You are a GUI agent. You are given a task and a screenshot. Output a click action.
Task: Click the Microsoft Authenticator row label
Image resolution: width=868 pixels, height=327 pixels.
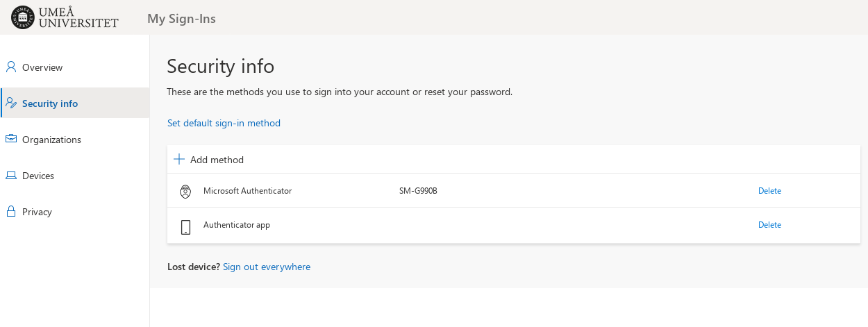point(247,191)
